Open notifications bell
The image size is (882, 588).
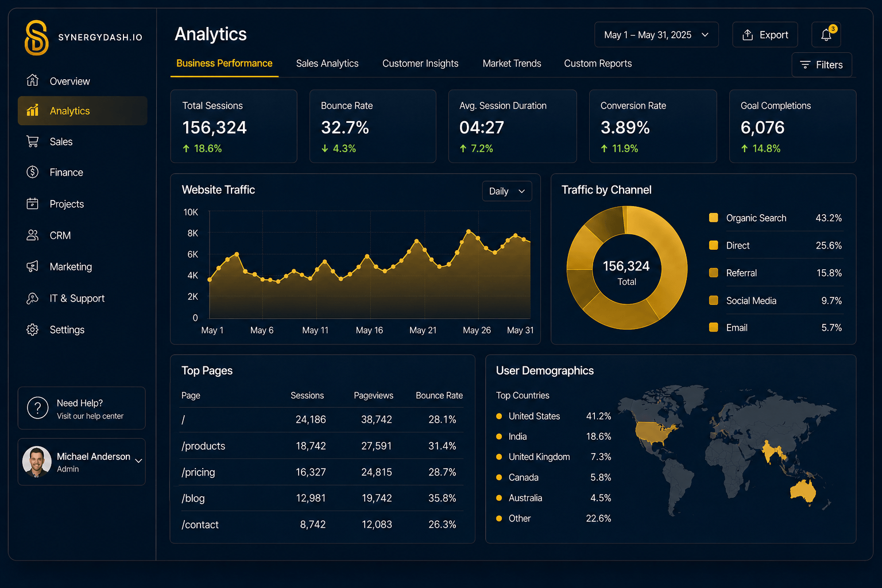point(826,34)
